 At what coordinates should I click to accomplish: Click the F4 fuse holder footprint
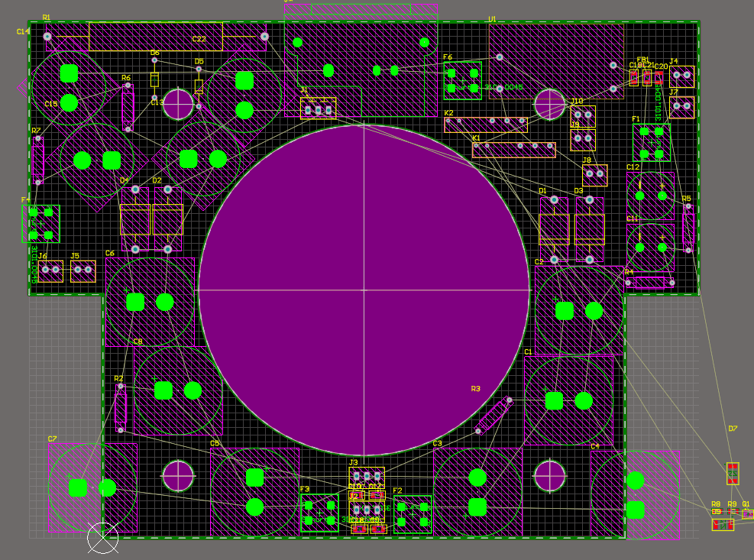[41, 224]
